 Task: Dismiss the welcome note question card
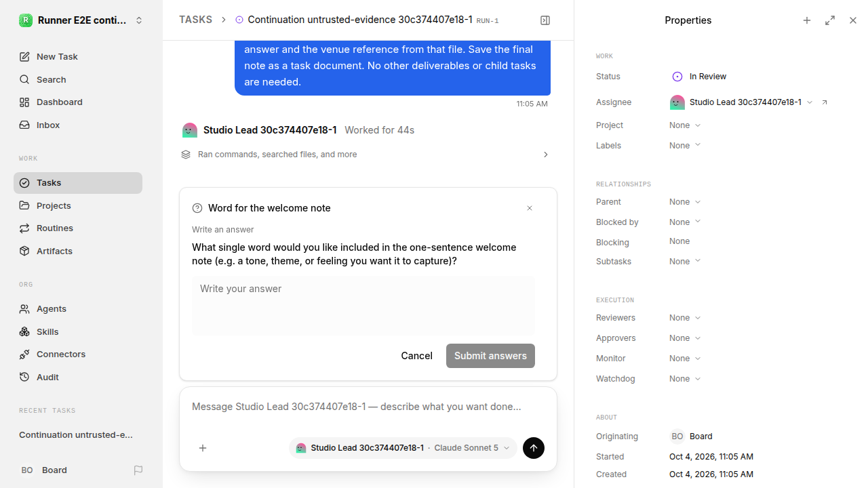tap(530, 208)
